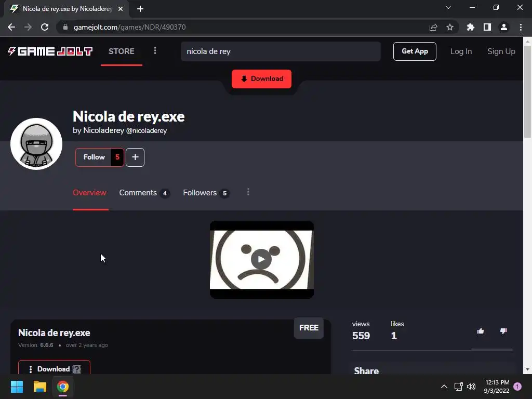The height and width of the screenshot is (399, 532).
Task: Open the Sign Up link
Action: click(x=501, y=51)
